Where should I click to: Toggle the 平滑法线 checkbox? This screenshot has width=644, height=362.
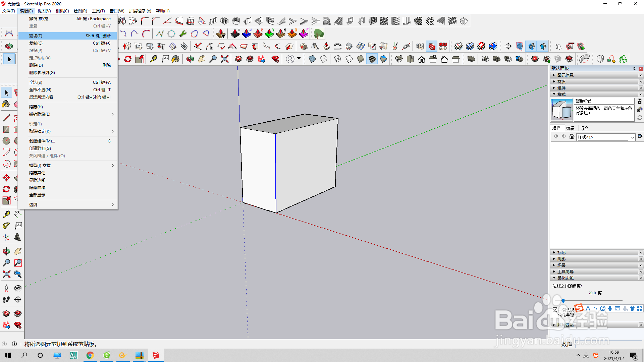point(555,309)
